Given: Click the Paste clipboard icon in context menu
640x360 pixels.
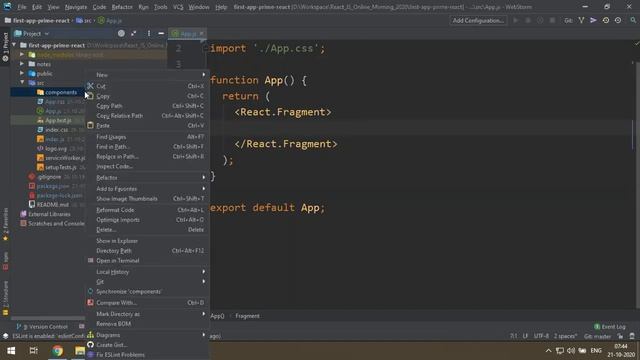Looking at the screenshot, I should click(x=90, y=125).
